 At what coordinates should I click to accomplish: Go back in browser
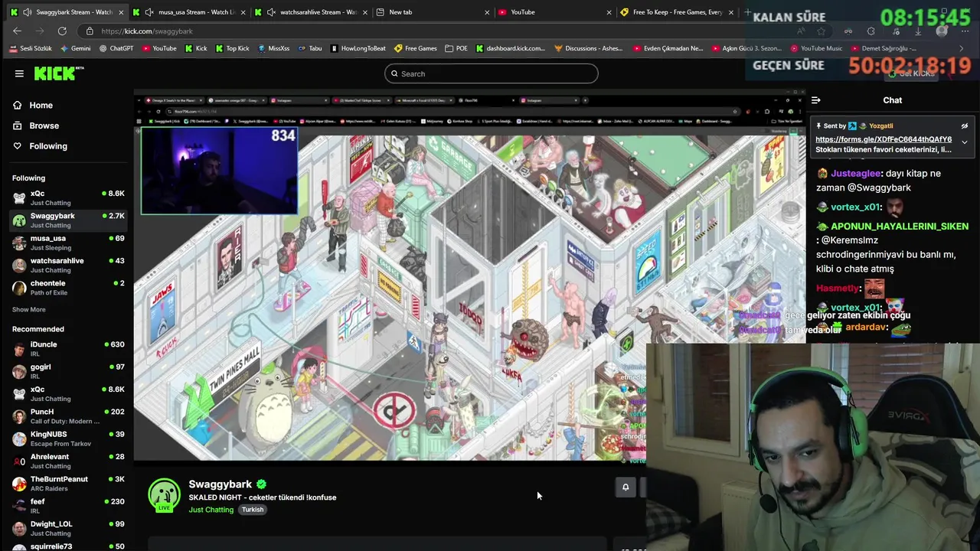click(x=18, y=31)
